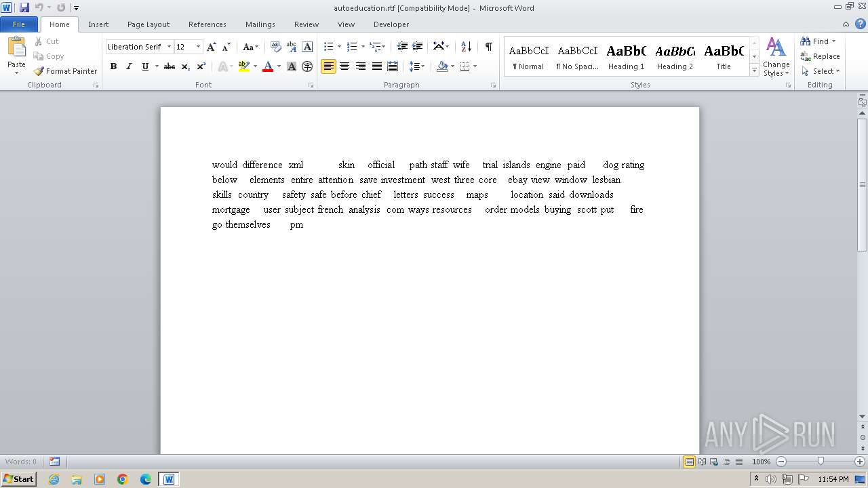Viewport: 868px width, 488px height.
Task: Open Change Styles menu
Action: 776,57
